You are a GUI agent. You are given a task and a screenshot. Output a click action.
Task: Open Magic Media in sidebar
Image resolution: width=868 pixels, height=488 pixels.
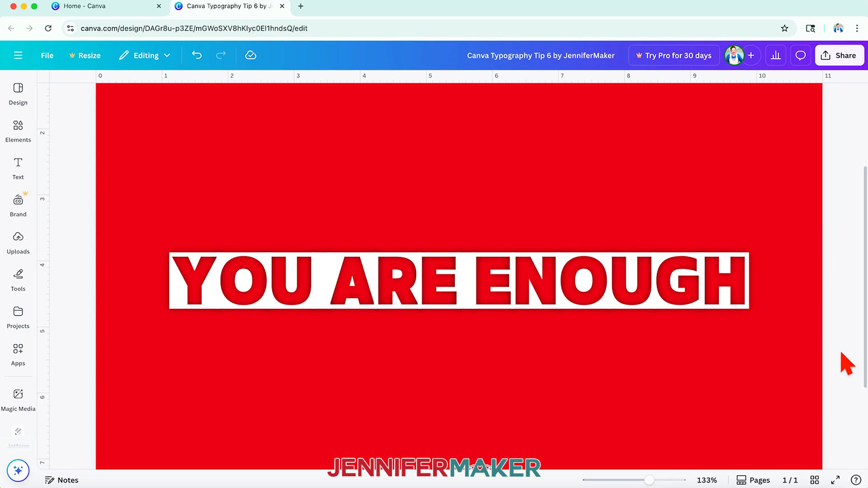(x=18, y=400)
